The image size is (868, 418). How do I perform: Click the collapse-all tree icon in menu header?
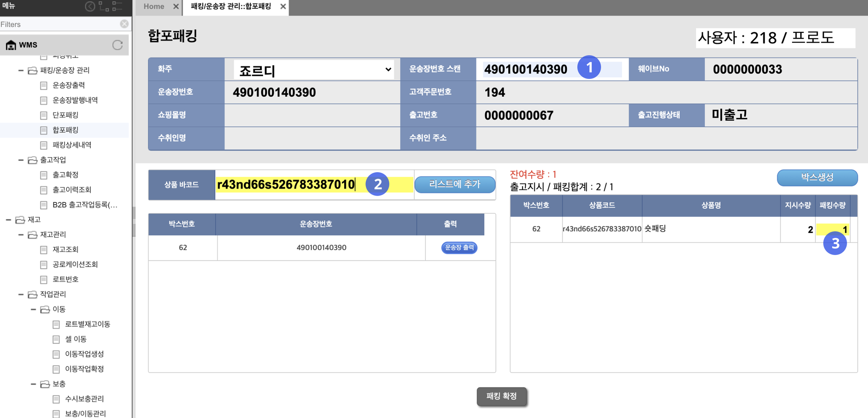coord(117,7)
